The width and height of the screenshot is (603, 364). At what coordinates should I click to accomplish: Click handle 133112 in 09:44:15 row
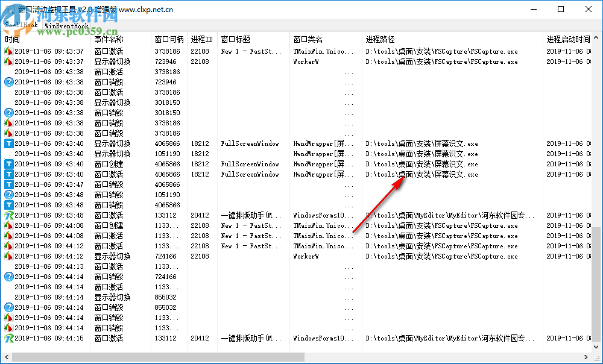[166, 338]
